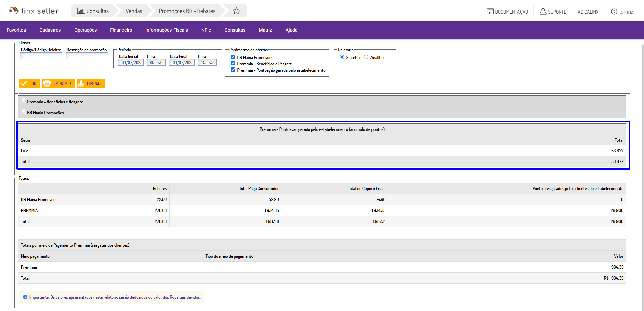Screen dimensions: 644x311
Task: Disable Premmia Pontuação gerada pelo estabelecimento checkbox
Action: click(x=233, y=70)
